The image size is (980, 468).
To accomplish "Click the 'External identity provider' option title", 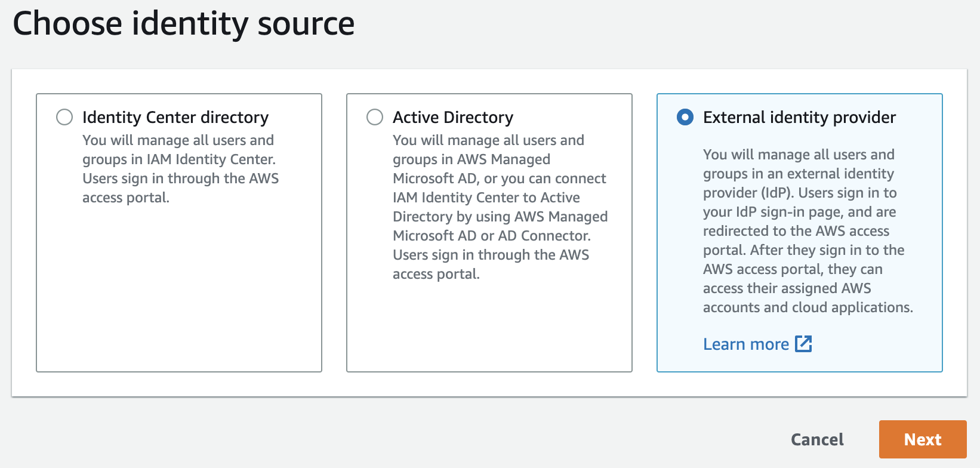I will pos(799,118).
